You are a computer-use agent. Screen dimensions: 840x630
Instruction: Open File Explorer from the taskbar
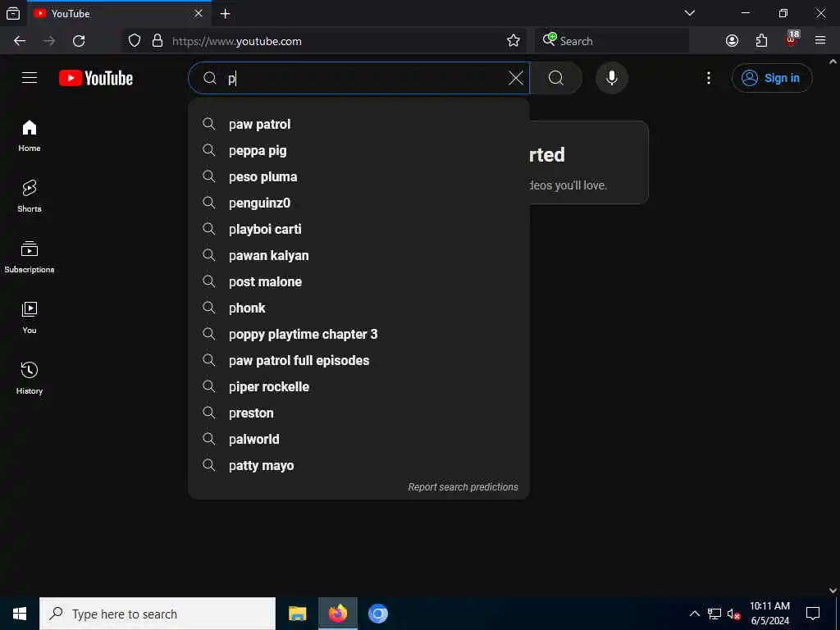point(297,614)
